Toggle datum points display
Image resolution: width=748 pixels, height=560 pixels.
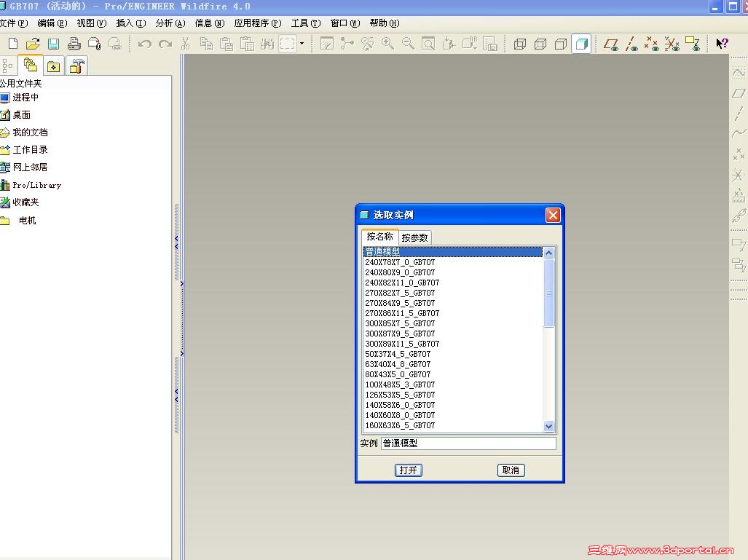click(x=652, y=44)
